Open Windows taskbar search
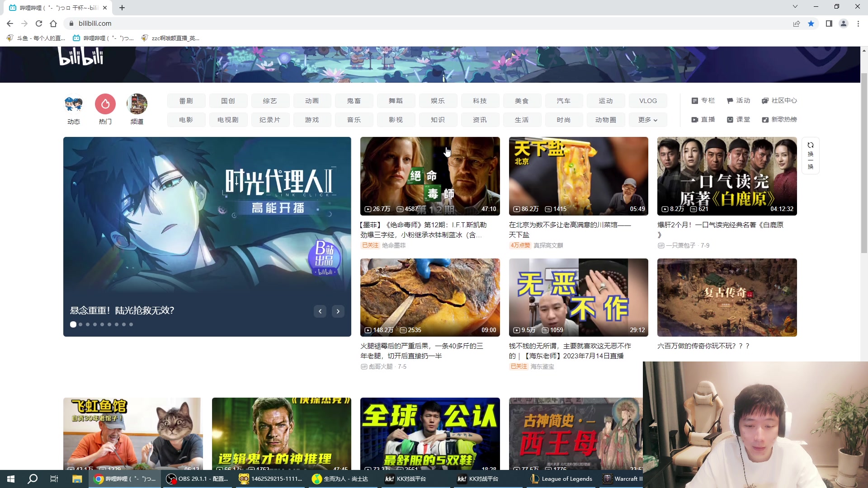The height and width of the screenshot is (488, 868). 33,479
